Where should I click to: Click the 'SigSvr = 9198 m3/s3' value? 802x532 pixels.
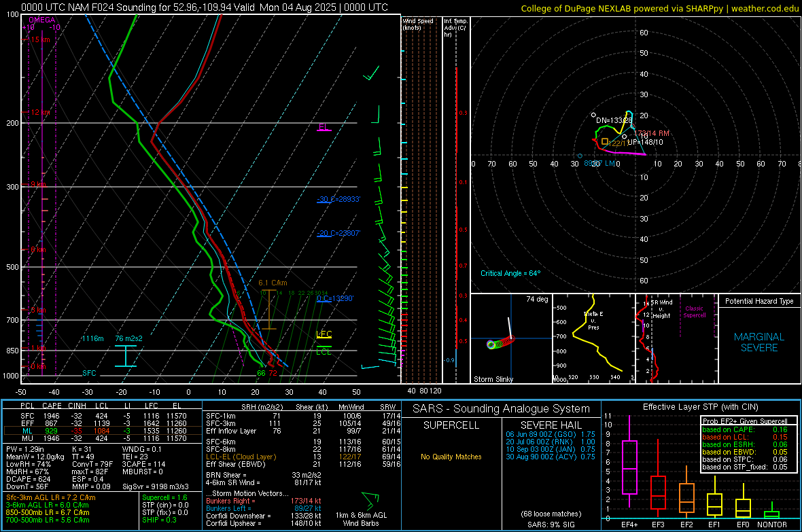coord(156,486)
